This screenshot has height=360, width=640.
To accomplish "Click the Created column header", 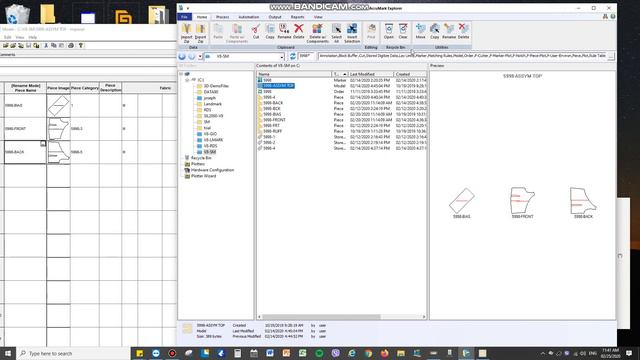I will coord(410,74).
